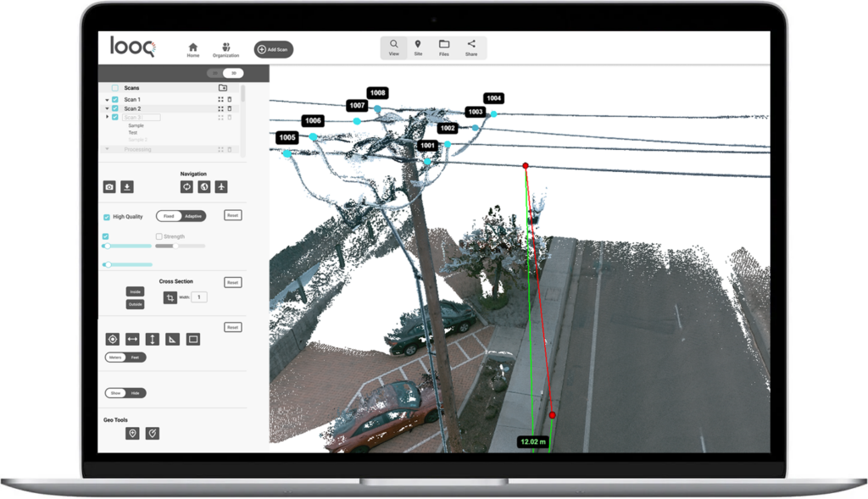Image resolution: width=868 pixels, height=499 pixels.
Task: Switch to globe navigation mode
Action: 203,186
